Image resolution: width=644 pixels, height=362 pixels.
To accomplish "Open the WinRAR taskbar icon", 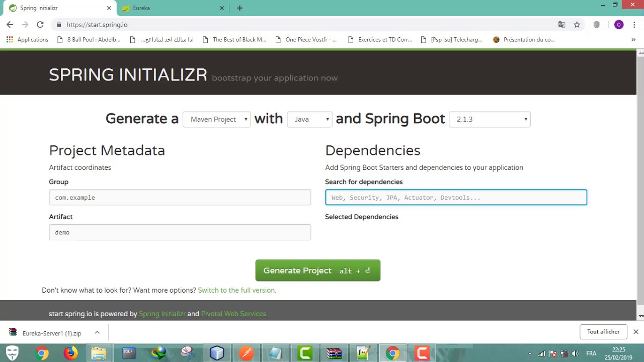I will (334, 353).
